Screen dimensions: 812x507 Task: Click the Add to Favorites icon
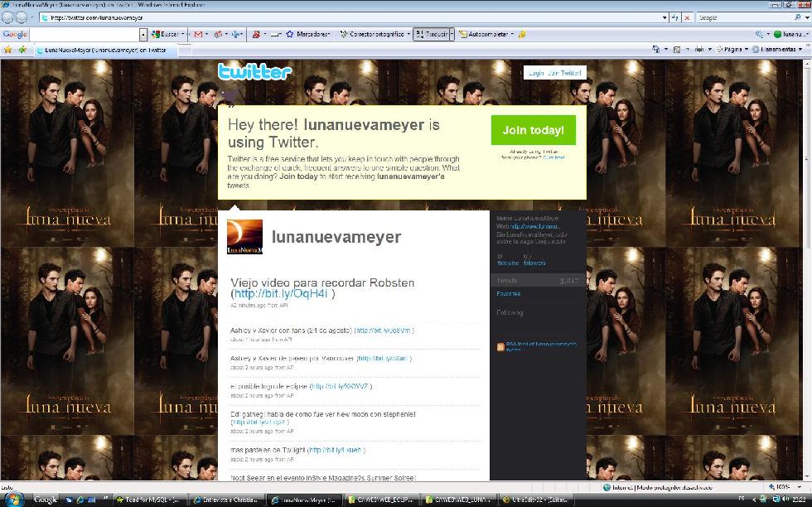[22, 50]
